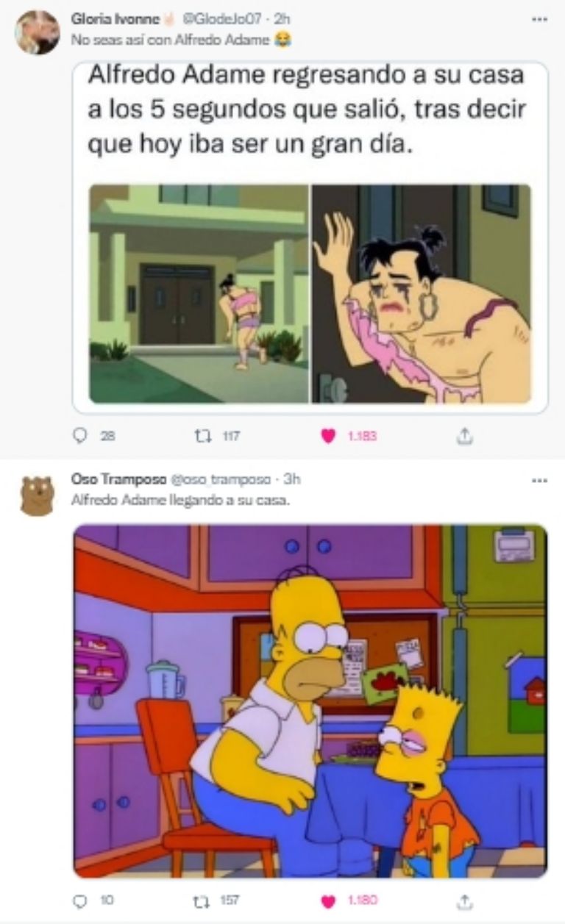
Task: Share Oso Tramposo's tweet via share icon
Action: click(x=464, y=900)
